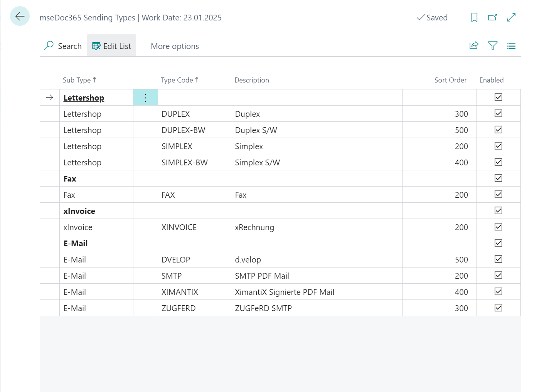
Task: Click the expand page arrows icon
Action: [x=511, y=17]
